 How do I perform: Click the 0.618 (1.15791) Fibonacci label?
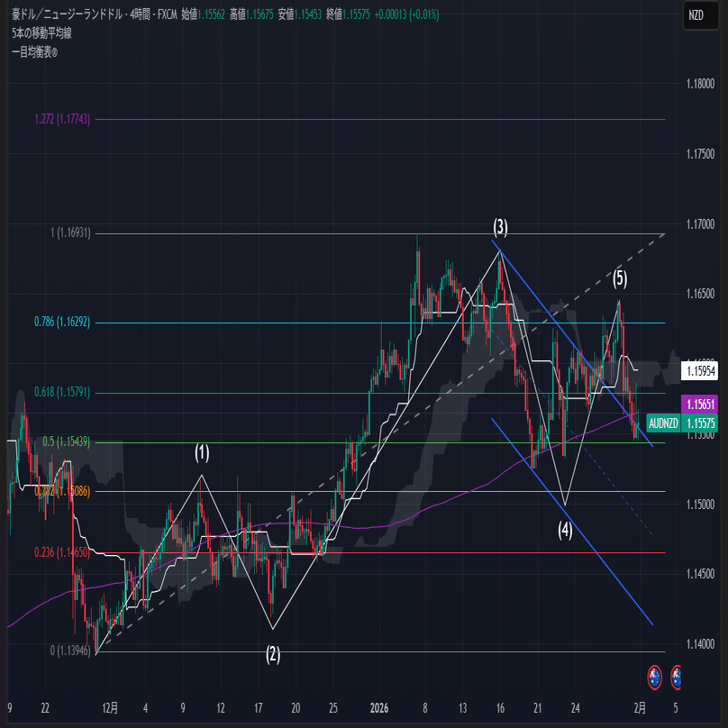(x=62, y=392)
